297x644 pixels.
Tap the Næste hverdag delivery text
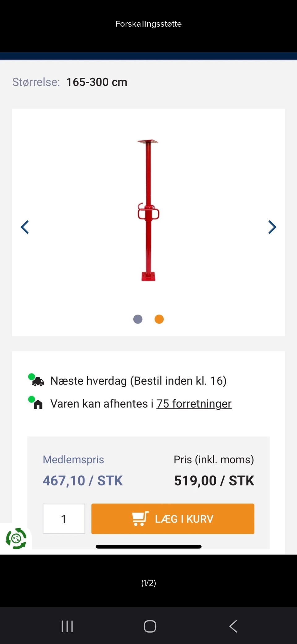[138, 381]
